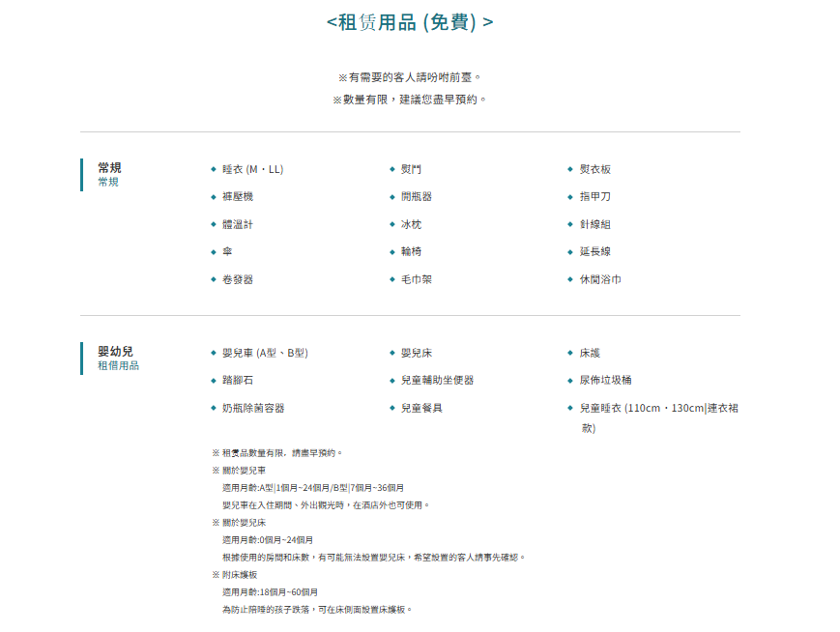Click the 尿佈垃圾桶 item
The width and height of the screenshot is (840, 632).
pos(605,381)
